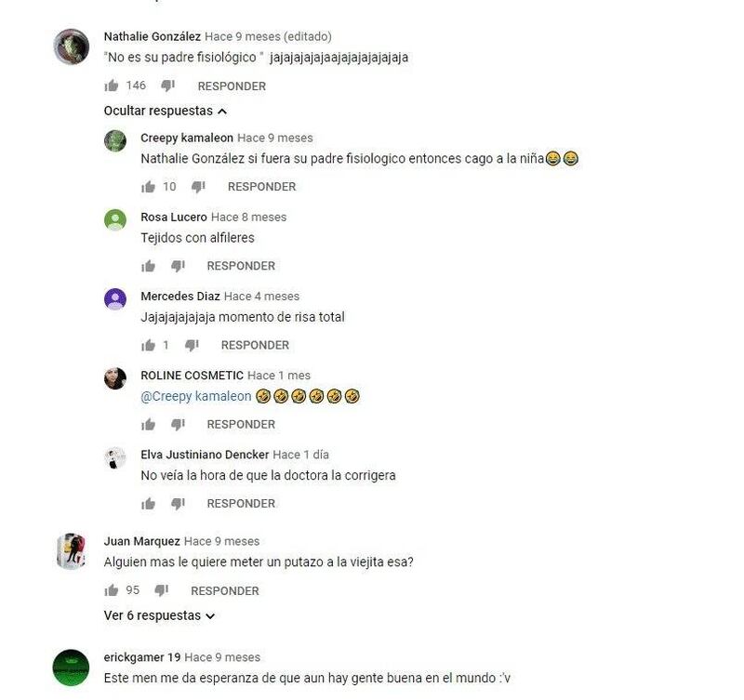This screenshot has height=700, width=744.
Task: Click RESPONDER under Juan Marquez's comment
Action: tap(225, 591)
